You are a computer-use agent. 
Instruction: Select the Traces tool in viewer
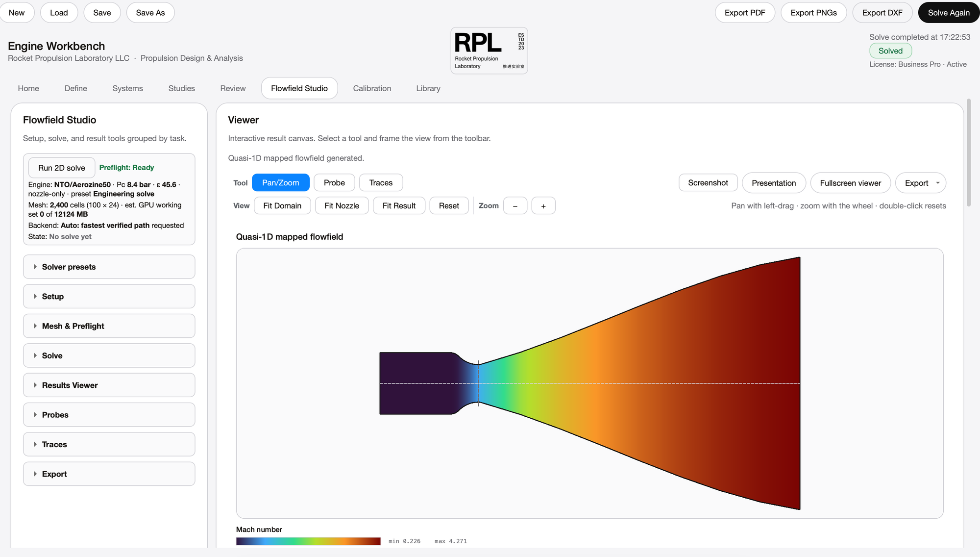pos(381,182)
